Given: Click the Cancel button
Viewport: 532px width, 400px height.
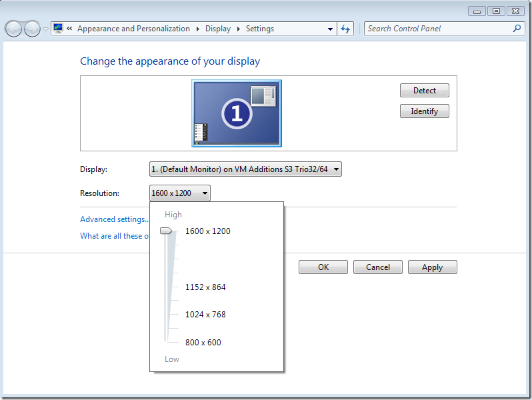Looking at the screenshot, I should point(378,267).
